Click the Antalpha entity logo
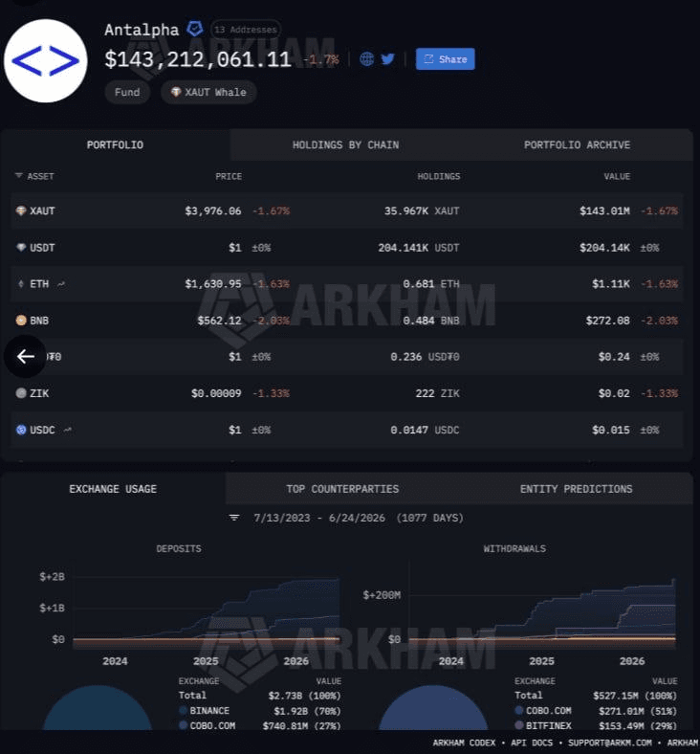 pos(46,60)
